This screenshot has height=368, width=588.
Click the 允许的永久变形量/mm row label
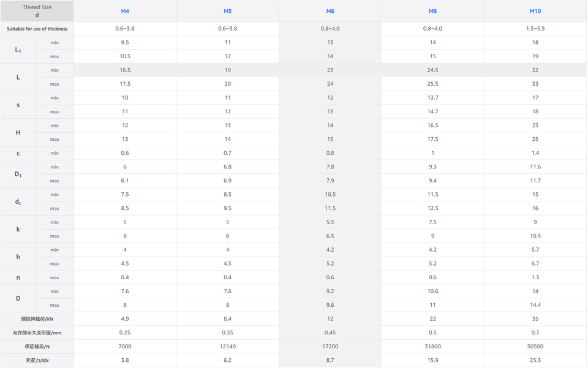coord(37,332)
